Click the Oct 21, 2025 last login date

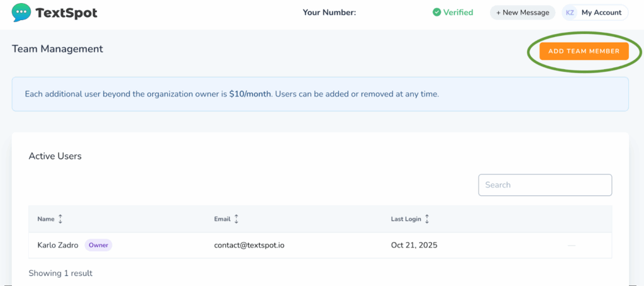point(414,245)
